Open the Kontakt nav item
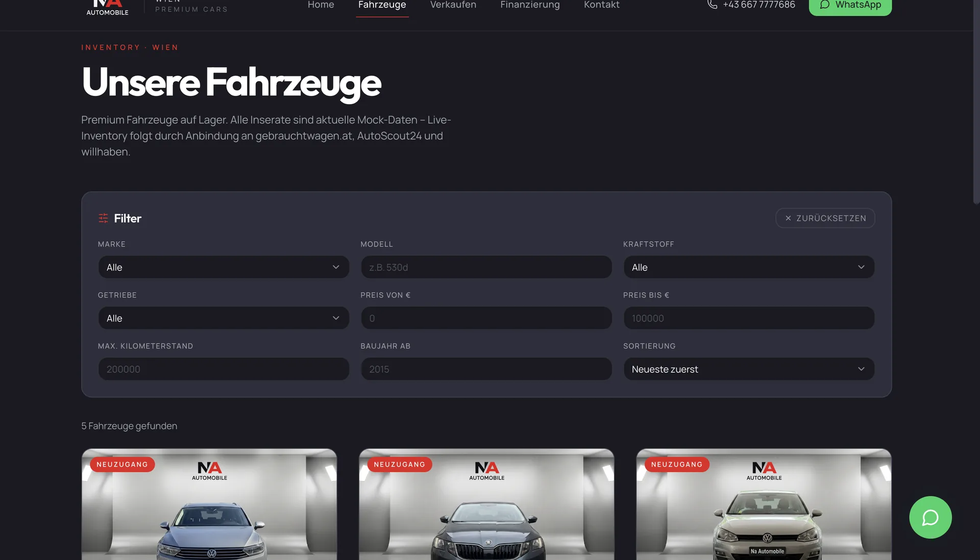The height and width of the screenshot is (560, 980). click(x=601, y=5)
